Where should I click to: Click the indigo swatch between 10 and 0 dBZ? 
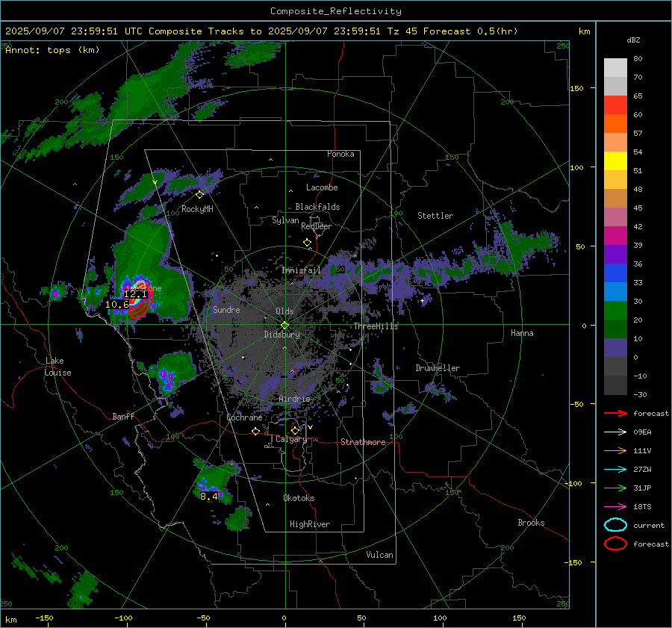point(615,348)
